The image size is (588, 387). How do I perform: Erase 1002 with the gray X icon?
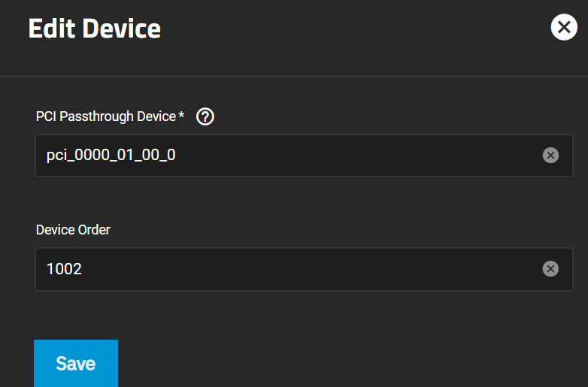click(550, 268)
